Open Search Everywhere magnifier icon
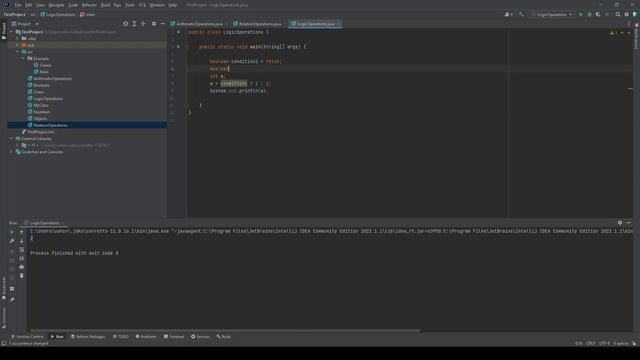The height and width of the screenshot is (360, 640). 618,14
